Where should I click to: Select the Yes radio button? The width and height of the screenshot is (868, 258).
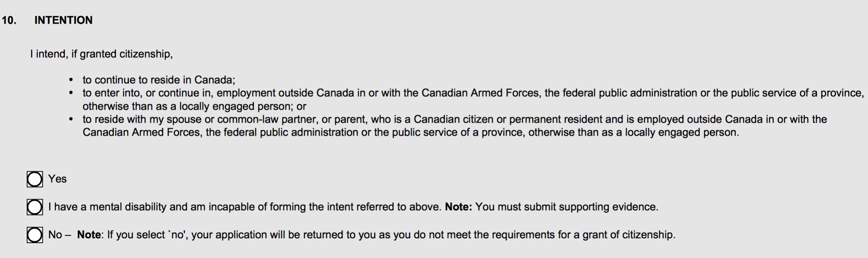(x=35, y=179)
